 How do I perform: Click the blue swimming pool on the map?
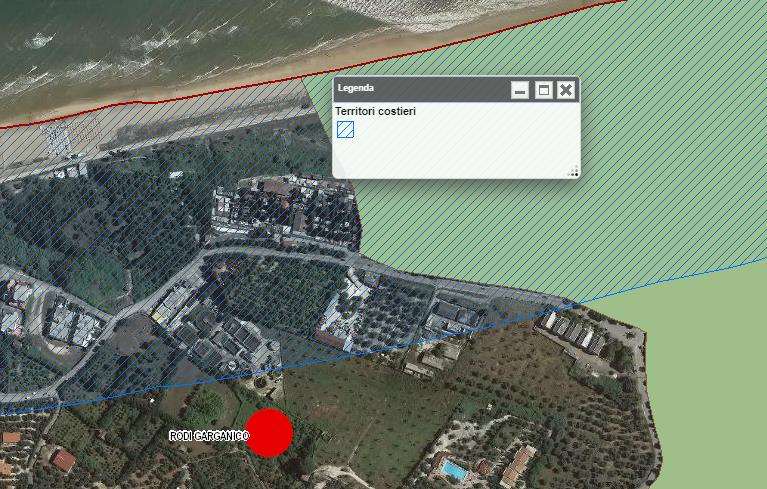454,470
